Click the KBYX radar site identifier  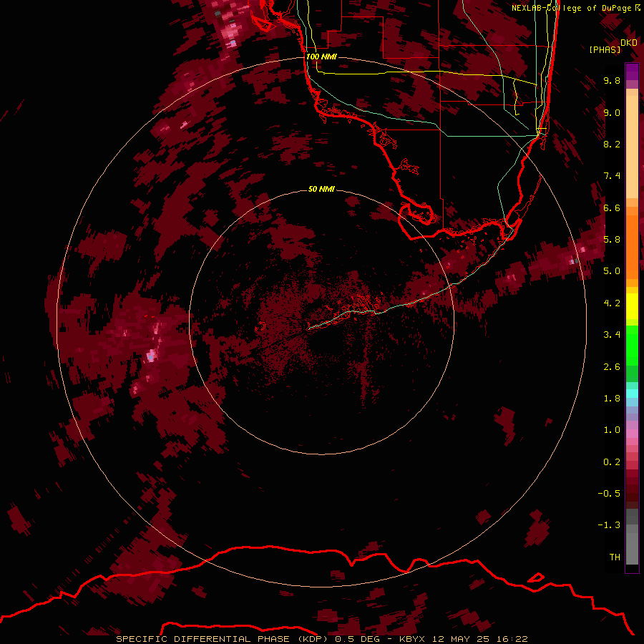pos(412,639)
